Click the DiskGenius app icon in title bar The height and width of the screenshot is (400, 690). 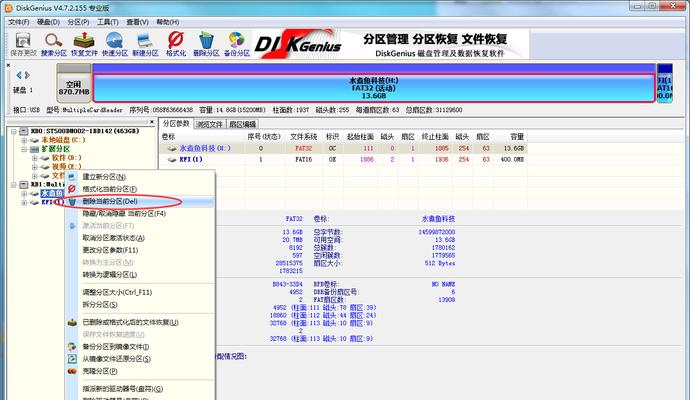tap(8, 8)
